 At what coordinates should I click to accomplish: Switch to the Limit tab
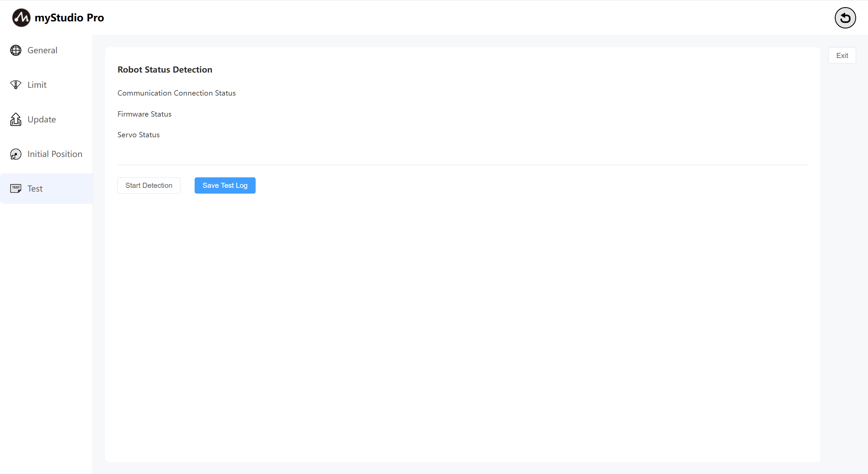coord(37,85)
